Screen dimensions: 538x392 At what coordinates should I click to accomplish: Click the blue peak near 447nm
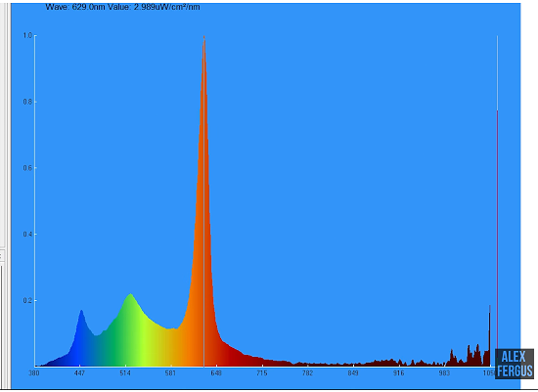click(81, 312)
